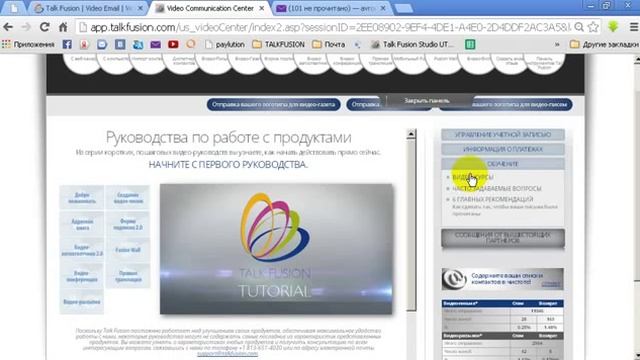Click the logo upload button for видео-писем

(x=518, y=104)
